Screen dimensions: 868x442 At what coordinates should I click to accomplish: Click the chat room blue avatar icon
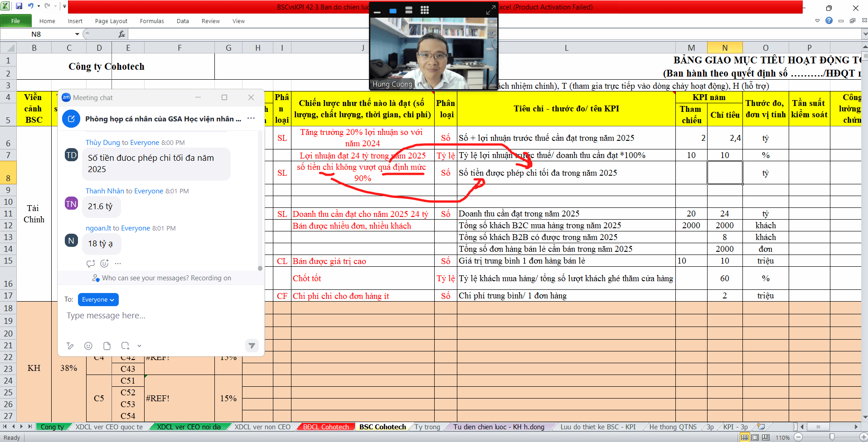(71, 119)
